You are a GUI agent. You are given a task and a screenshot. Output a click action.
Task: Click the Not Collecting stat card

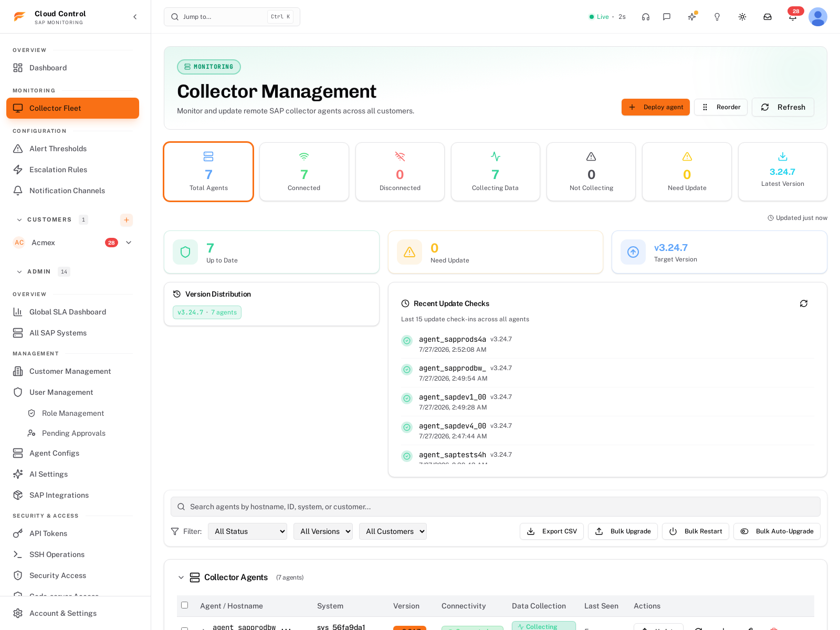(x=591, y=172)
